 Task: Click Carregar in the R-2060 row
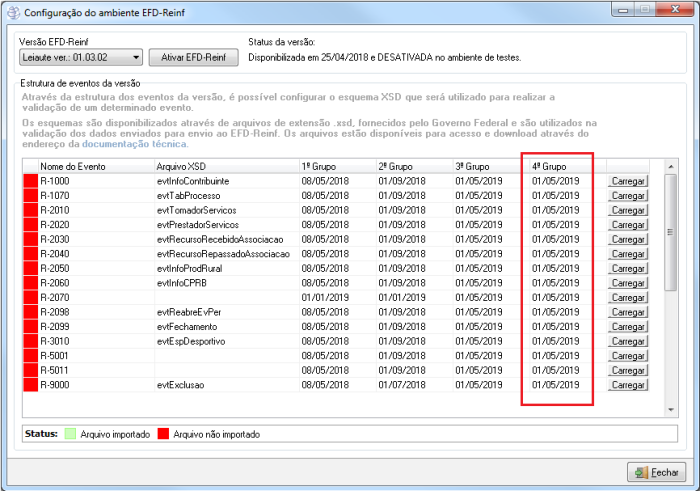pos(628,283)
